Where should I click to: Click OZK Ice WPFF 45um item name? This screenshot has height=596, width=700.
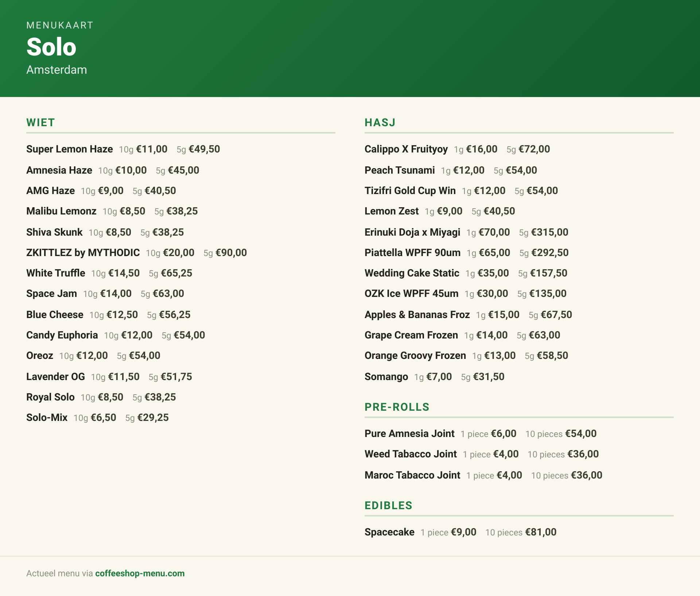[411, 294]
